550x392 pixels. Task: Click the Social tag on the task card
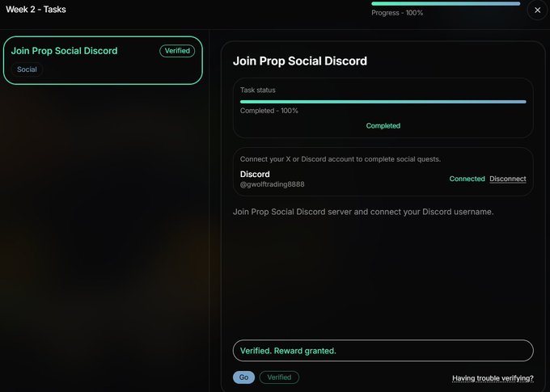click(x=27, y=70)
